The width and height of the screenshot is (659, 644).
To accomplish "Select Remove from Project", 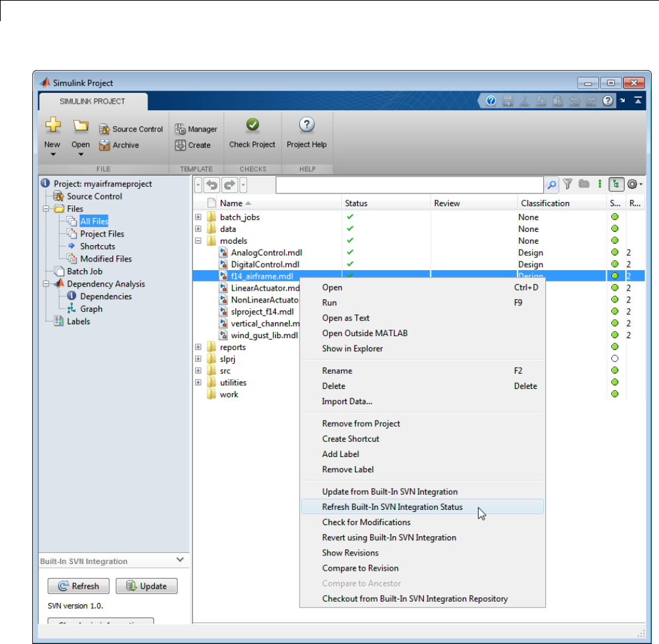I will [x=423, y=423].
